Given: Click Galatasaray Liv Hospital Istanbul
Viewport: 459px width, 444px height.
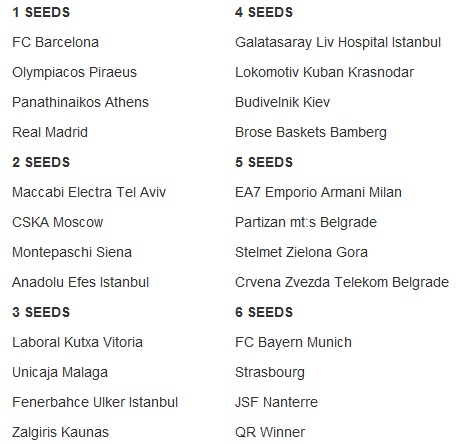Looking at the screenshot, I should tap(338, 42).
